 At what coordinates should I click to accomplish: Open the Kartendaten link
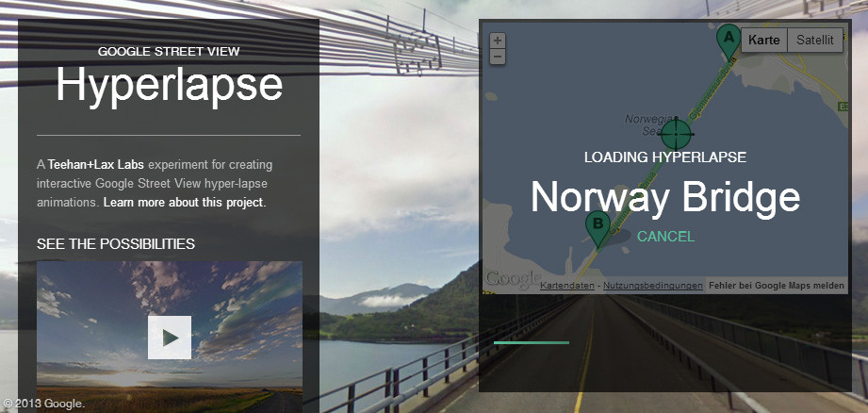[x=566, y=286]
